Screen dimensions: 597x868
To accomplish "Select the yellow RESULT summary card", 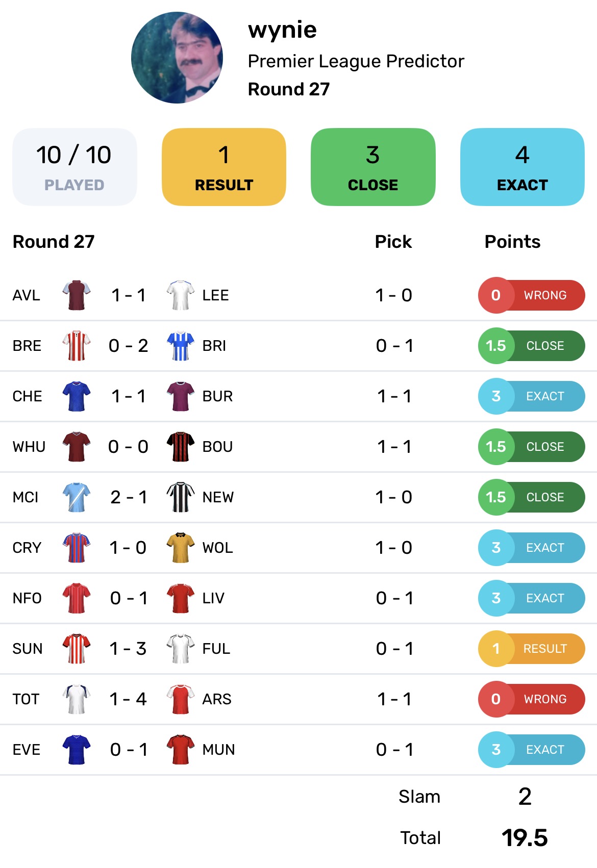I will 224,167.
